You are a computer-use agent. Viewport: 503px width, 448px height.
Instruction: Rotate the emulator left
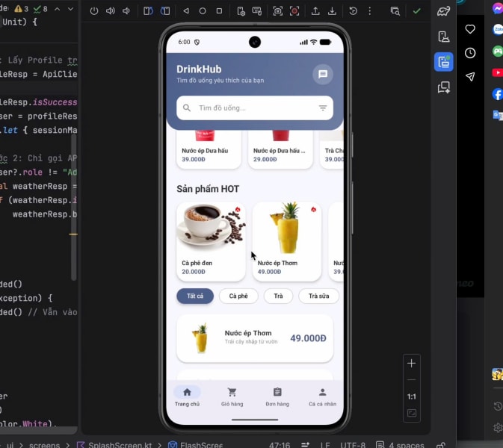tap(148, 11)
